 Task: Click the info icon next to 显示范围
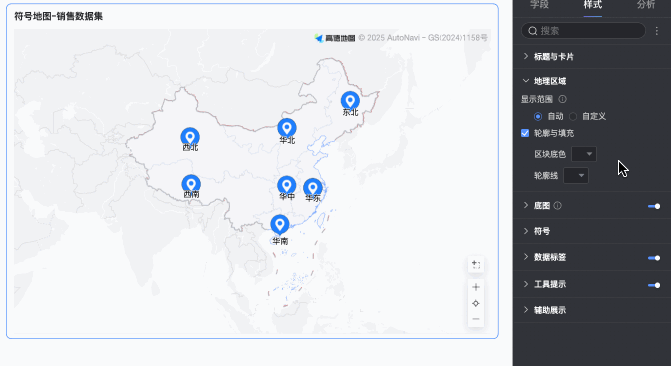[x=562, y=99]
